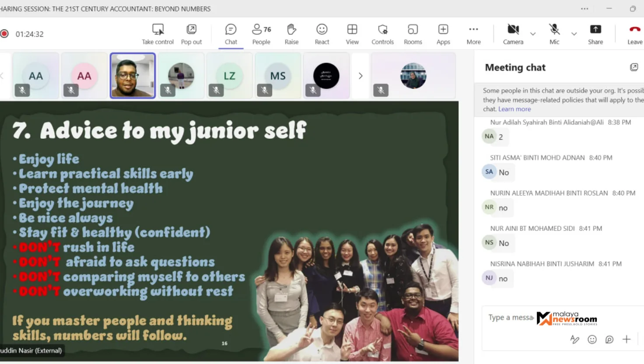This screenshot has height=364, width=644.
Task: Show next participants with right chevron
Action: 360,76
